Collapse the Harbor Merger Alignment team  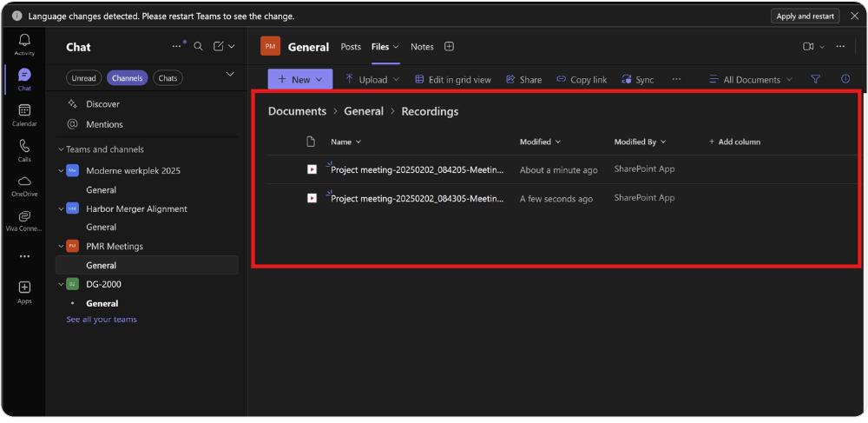(61, 208)
